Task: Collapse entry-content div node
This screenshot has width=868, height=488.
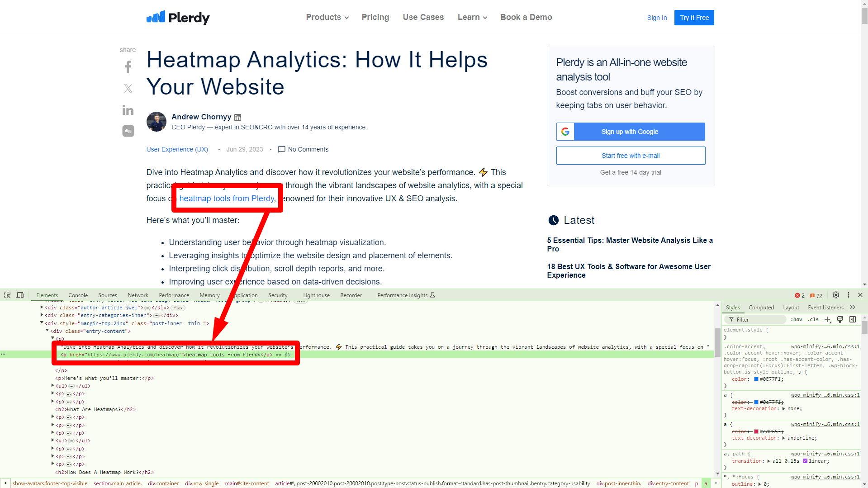Action: pyautogui.click(x=47, y=331)
